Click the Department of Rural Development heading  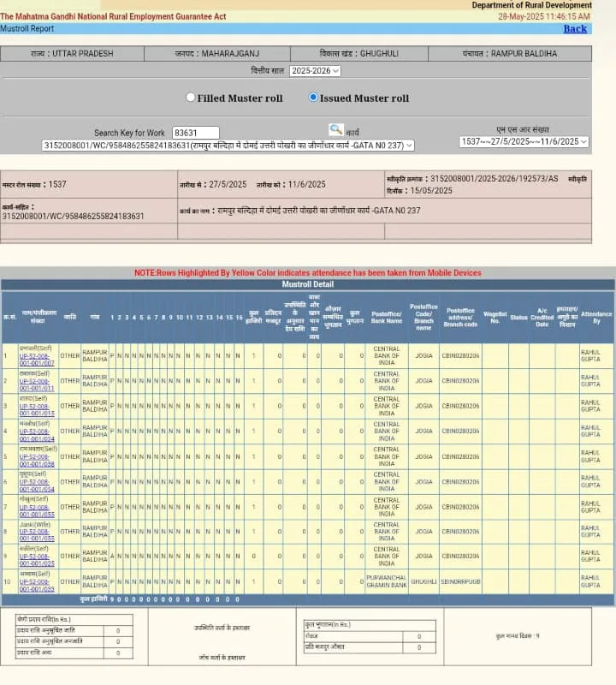[x=532, y=5]
